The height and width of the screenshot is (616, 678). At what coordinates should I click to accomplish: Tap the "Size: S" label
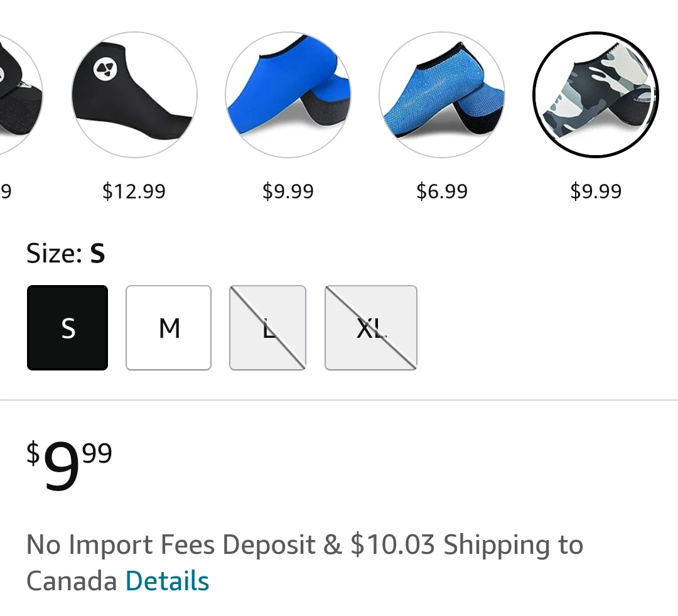[x=66, y=254]
